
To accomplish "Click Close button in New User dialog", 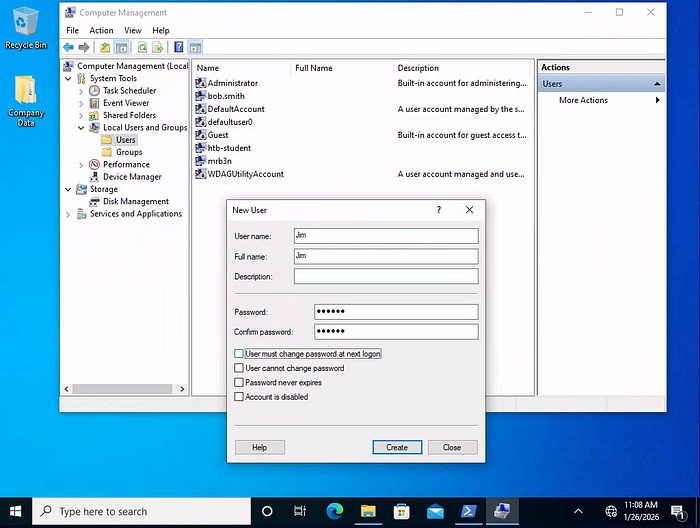I will tap(452, 447).
